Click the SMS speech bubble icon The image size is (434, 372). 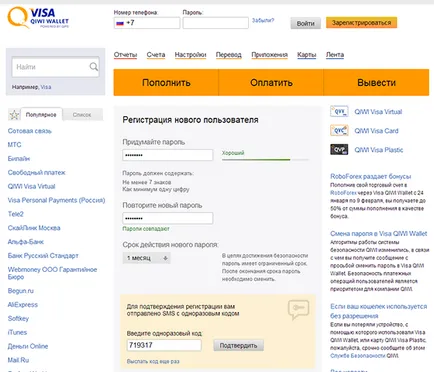(x=298, y=310)
